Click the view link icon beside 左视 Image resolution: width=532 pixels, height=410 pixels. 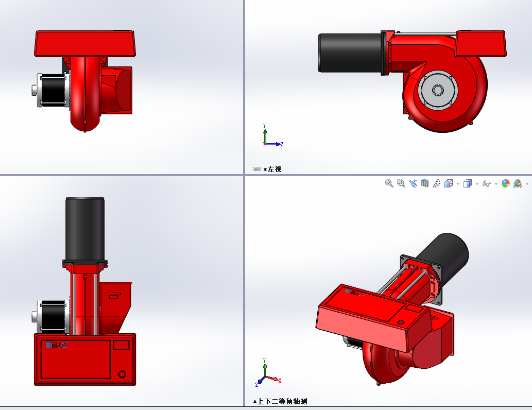257,169
